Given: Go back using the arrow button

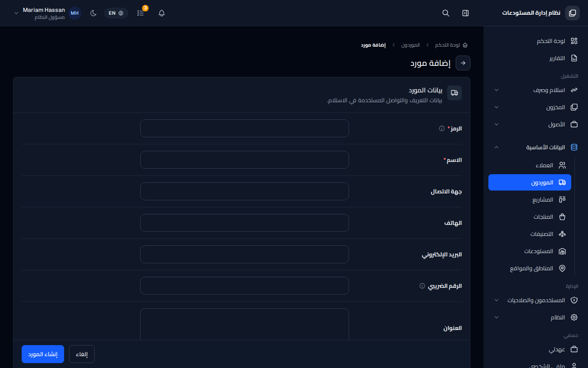Looking at the screenshot, I should [x=463, y=63].
